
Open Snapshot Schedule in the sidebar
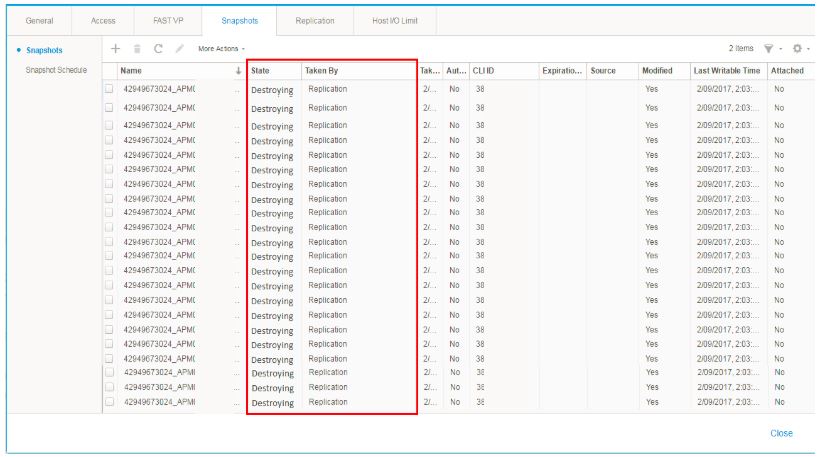(x=56, y=70)
